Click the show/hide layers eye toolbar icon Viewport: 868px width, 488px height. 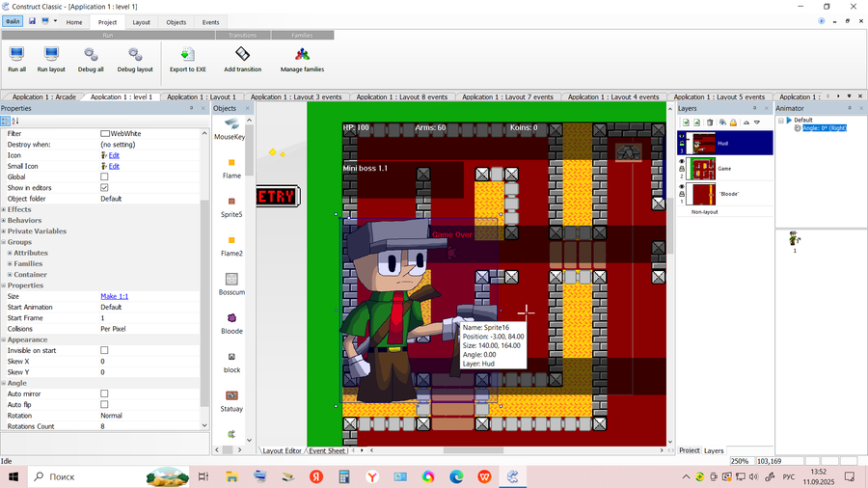pyautogui.click(x=722, y=122)
